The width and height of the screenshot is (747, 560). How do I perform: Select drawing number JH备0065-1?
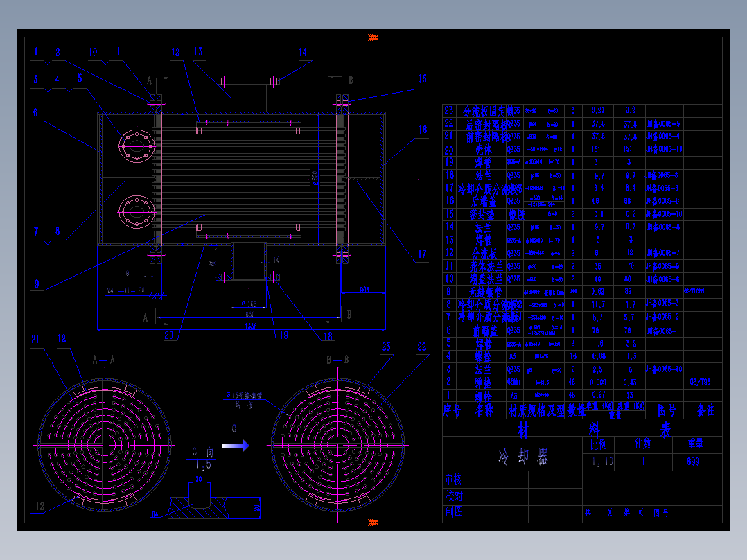[662, 331]
